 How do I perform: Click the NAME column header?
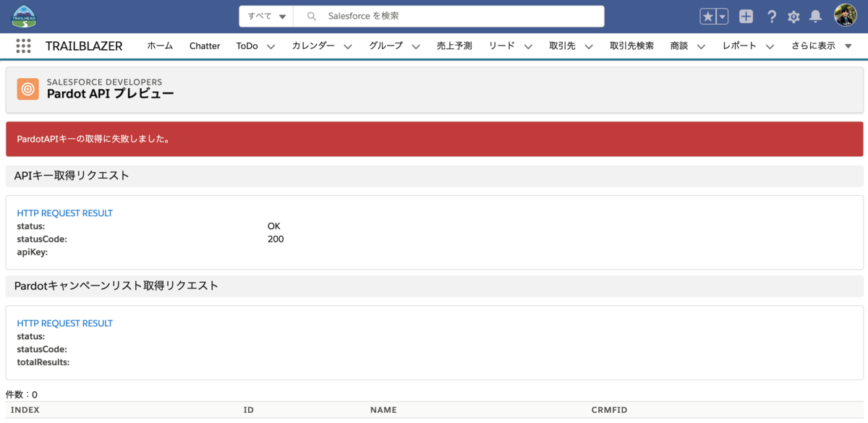tap(383, 410)
